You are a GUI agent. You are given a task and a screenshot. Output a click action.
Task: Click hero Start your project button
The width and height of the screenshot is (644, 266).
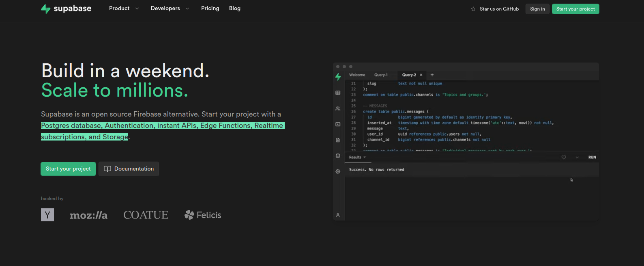68,169
